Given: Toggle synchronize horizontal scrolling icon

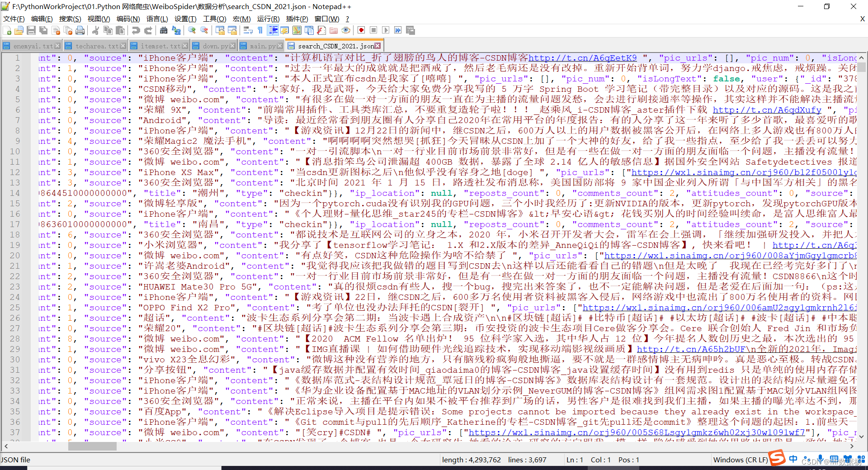Looking at the screenshot, I should (232, 30).
